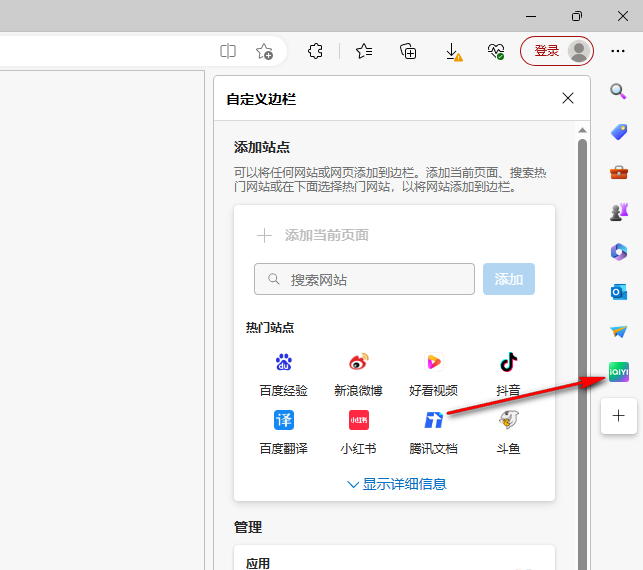Add 腾讯文档 site to sidebar
The height and width of the screenshot is (570, 643).
click(x=433, y=432)
